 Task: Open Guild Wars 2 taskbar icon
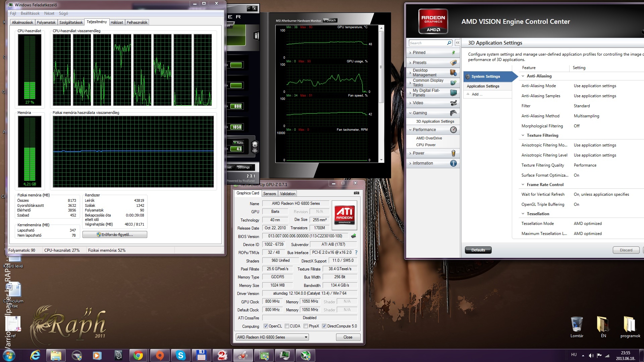[x=222, y=355]
